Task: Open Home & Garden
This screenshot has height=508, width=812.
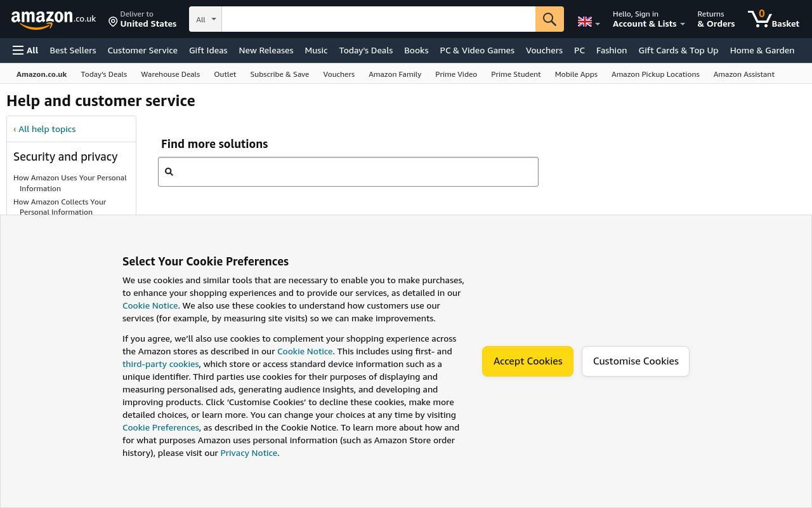Action: pyautogui.click(x=762, y=50)
